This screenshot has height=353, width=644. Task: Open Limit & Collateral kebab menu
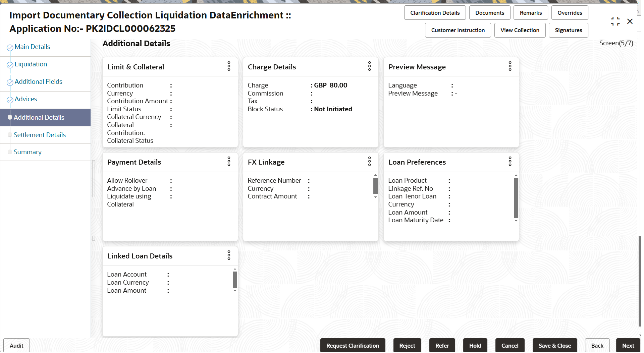[x=229, y=66]
